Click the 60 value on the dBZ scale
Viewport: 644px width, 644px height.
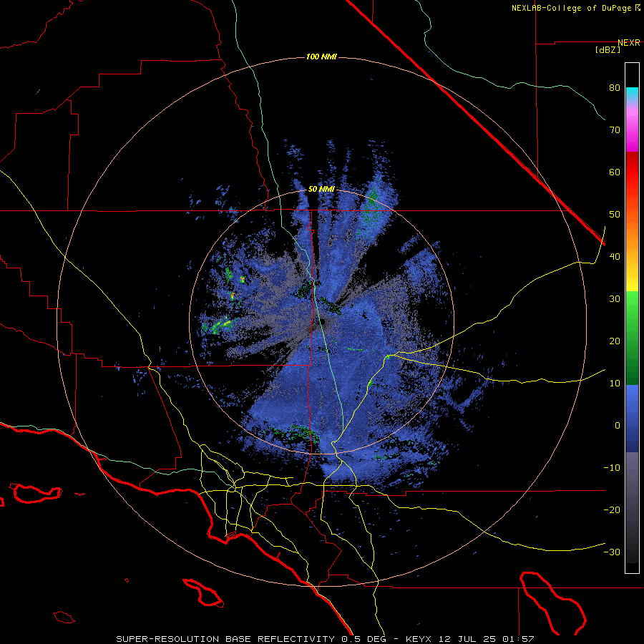click(615, 172)
